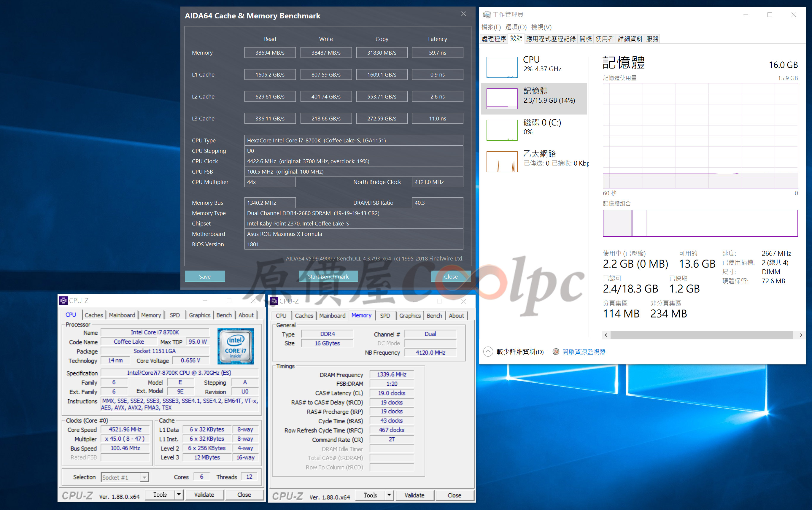Click 較少詳細資料(D) in Task Manager
The height and width of the screenshot is (510, 812).
pos(520,352)
